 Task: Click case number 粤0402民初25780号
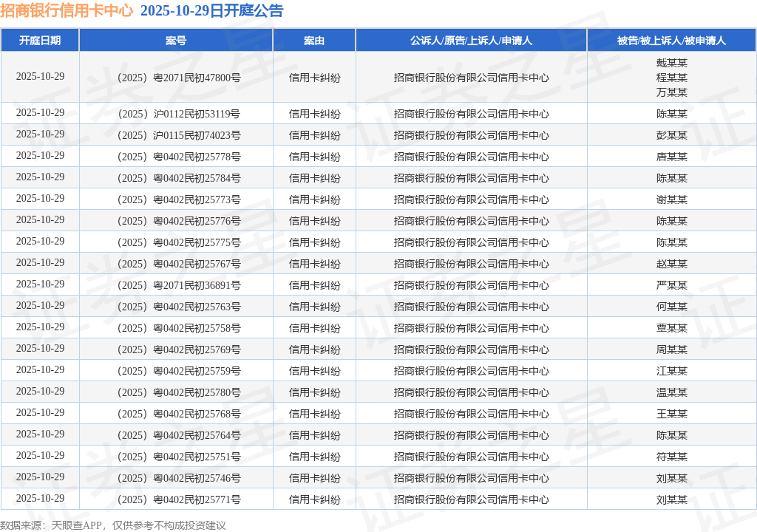197,392
